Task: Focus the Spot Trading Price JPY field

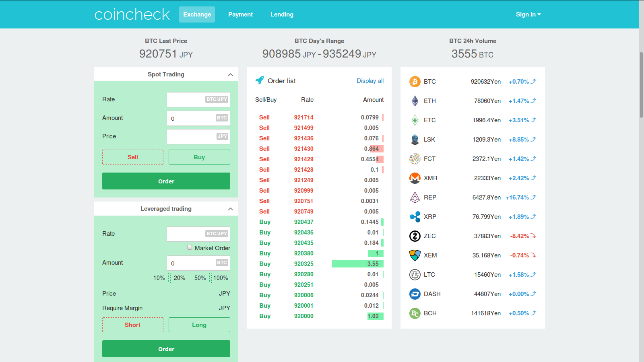Action: click(198, 137)
